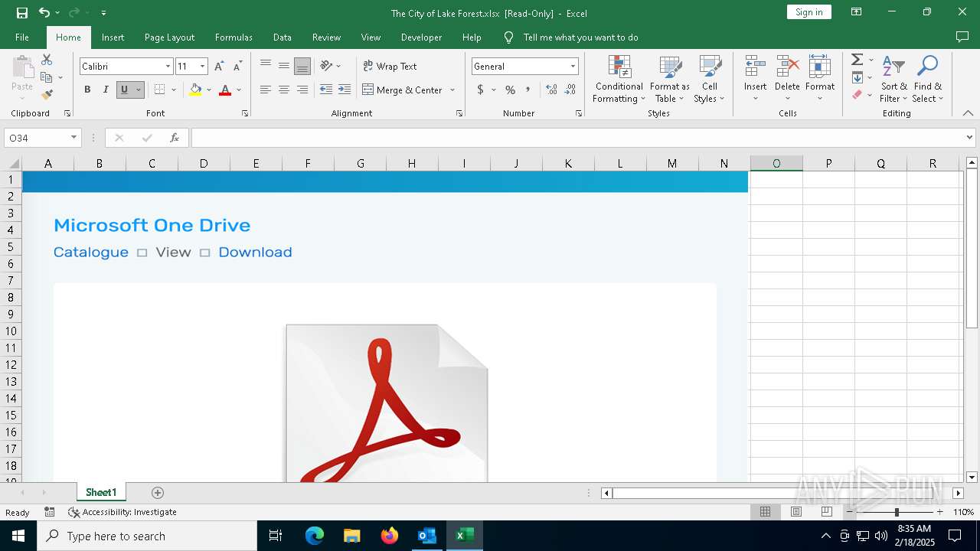Image resolution: width=980 pixels, height=551 pixels.
Task: Switch to Page Break Preview view
Action: (826, 512)
